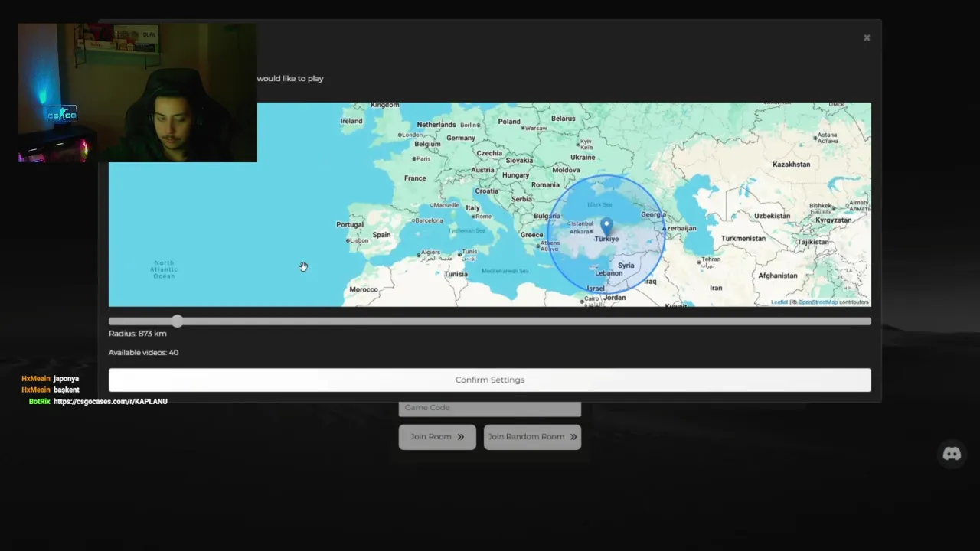
Task: Click the Poland label on the map
Action: [x=509, y=122]
